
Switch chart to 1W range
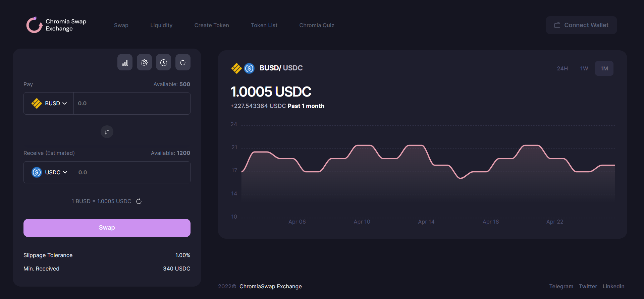click(x=584, y=68)
